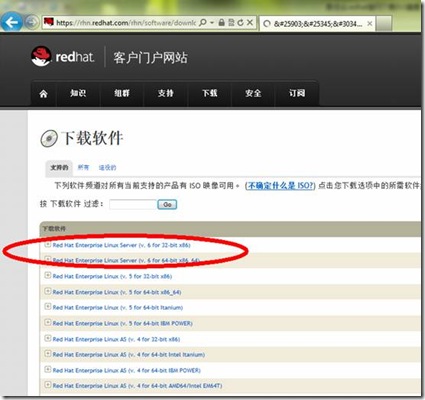Click the Red Hat favicon in address bar
This screenshot has width=425, height=400.
(49, 22)
